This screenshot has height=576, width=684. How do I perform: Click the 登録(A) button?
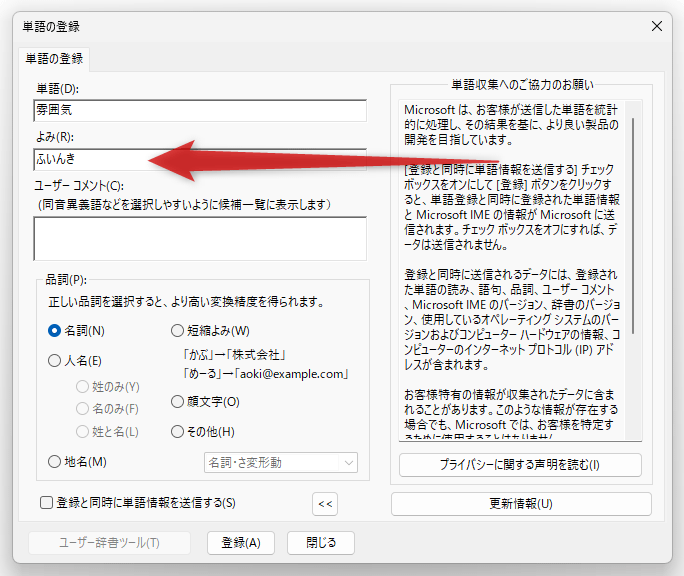[x=241, y=543]
